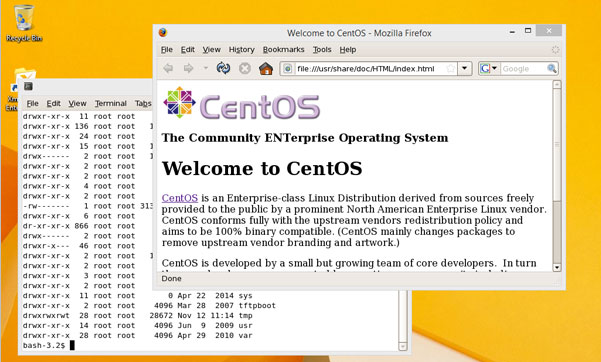Follow the CentOS hyperlink
Viewport: 601px width, 362px height.
tap(180, 198)
